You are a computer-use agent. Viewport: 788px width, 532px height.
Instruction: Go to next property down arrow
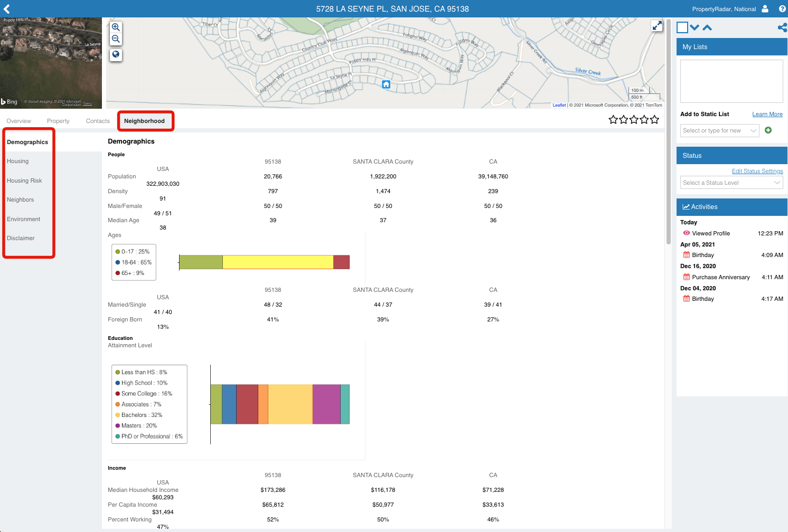tap(695, 27)
